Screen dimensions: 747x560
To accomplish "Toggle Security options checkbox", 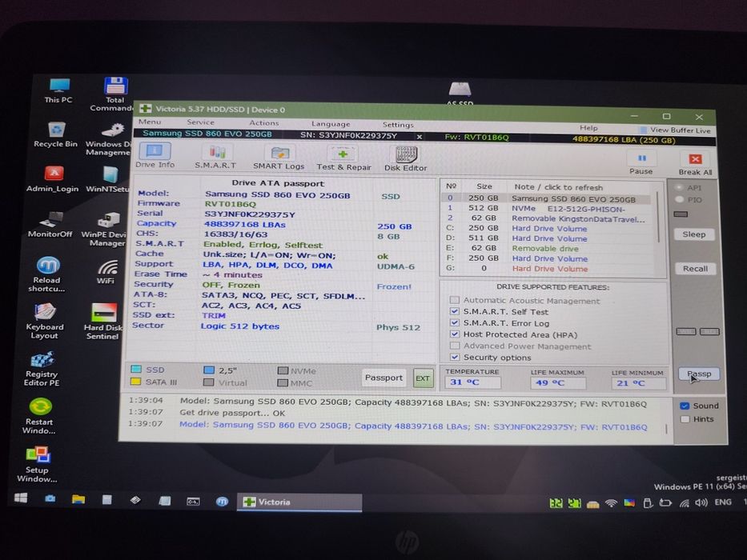I will click(455, 357).
